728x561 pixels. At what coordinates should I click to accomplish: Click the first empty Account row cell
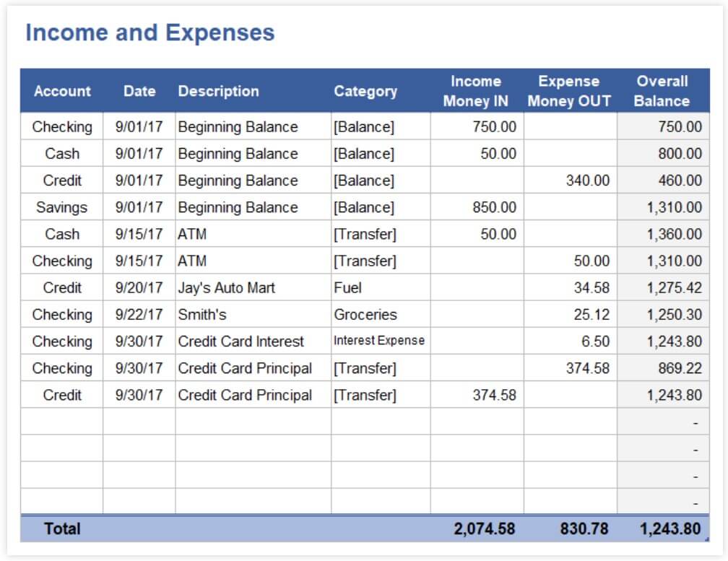(x=64, y=422)
